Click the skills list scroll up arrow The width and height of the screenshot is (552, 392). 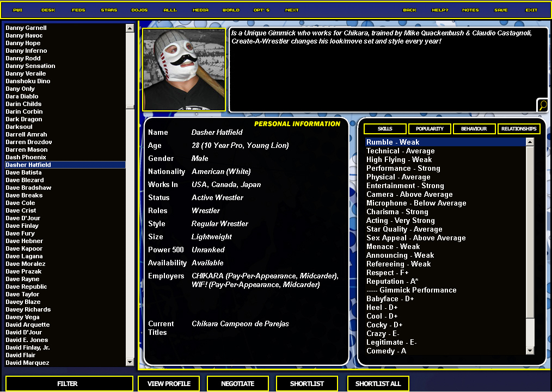[530, 142]
